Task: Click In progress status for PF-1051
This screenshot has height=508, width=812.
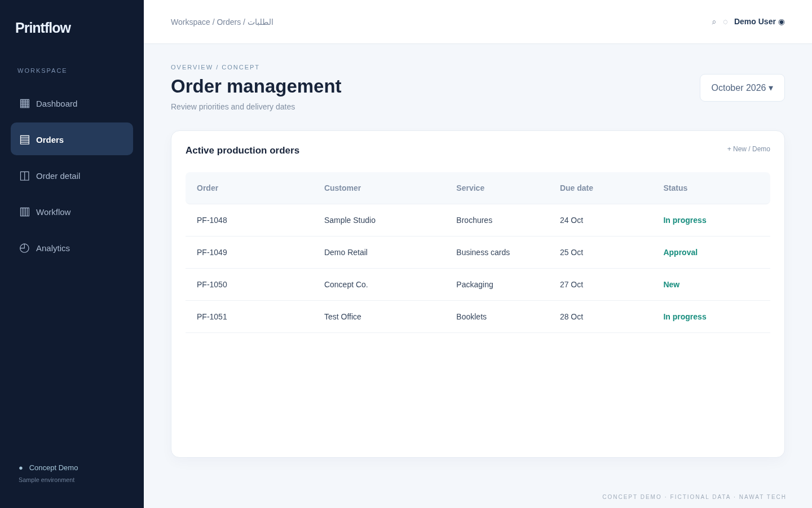Action: coord(685,317)
